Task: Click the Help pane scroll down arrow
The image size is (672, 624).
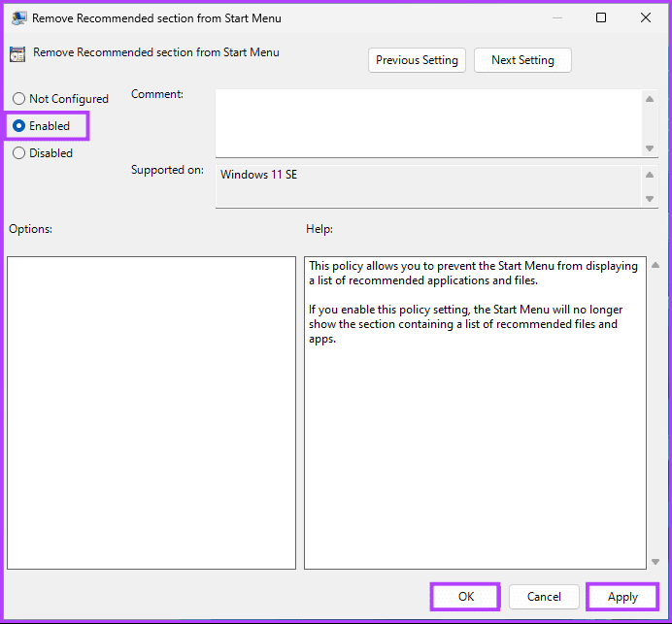Action: [x=655, y=562]
